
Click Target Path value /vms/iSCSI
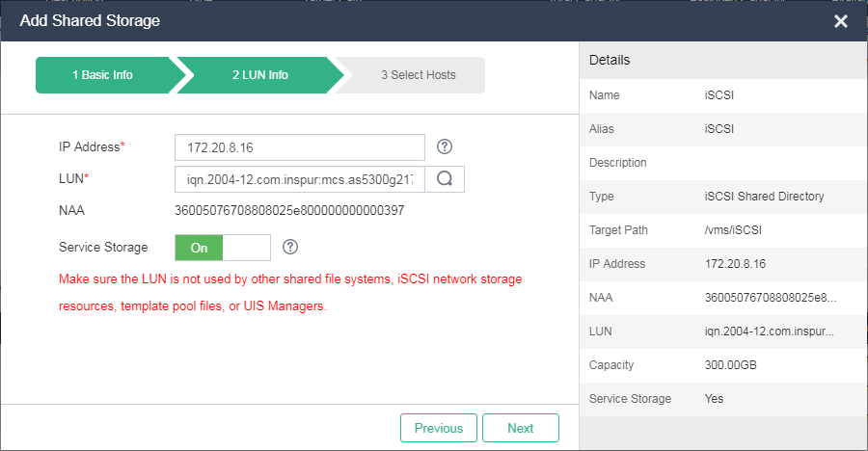click(733, 230)
